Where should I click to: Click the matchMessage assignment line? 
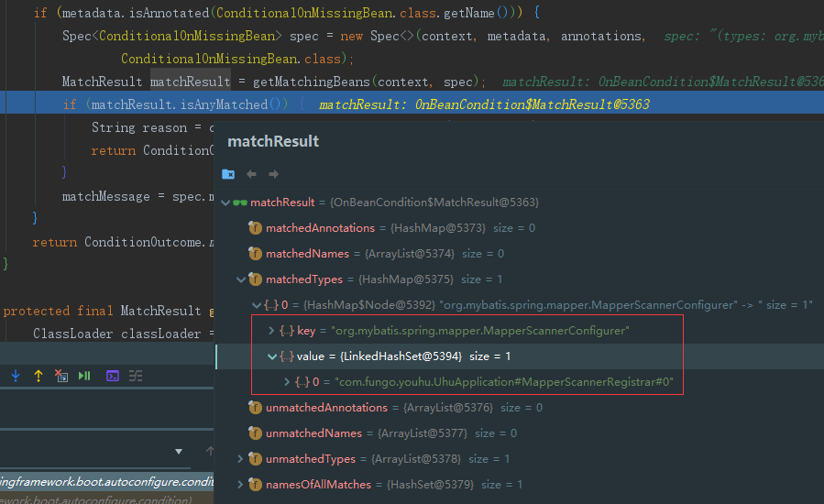(x=137, y=196)
